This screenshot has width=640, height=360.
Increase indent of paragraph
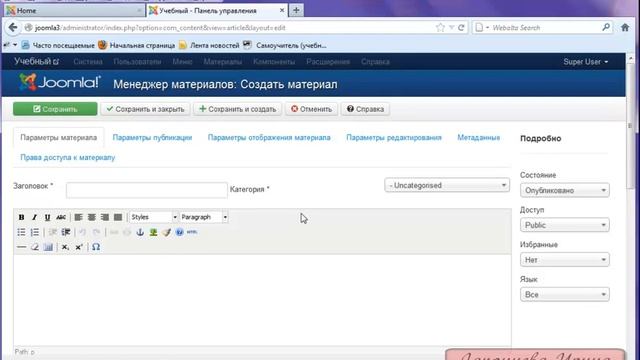coord(66,232)
